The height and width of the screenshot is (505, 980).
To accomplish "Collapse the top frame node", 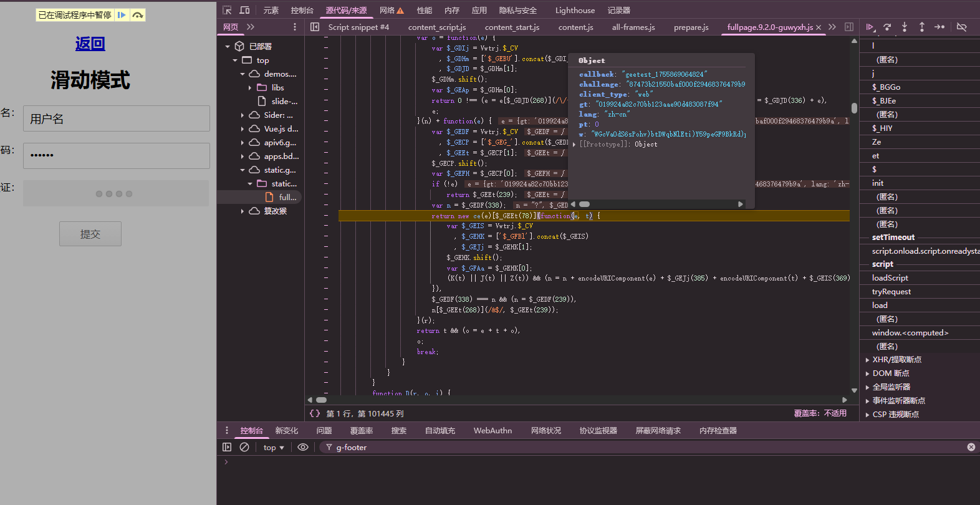I will [235, 60].
